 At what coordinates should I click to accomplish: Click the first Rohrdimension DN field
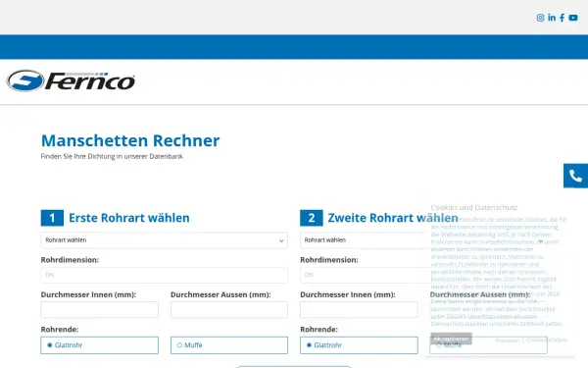(x=165, y=275)
